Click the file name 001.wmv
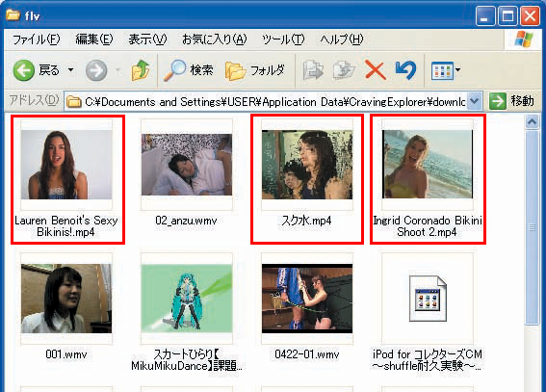This screenshot has width=546, height=392. click(x=66, y=354)
